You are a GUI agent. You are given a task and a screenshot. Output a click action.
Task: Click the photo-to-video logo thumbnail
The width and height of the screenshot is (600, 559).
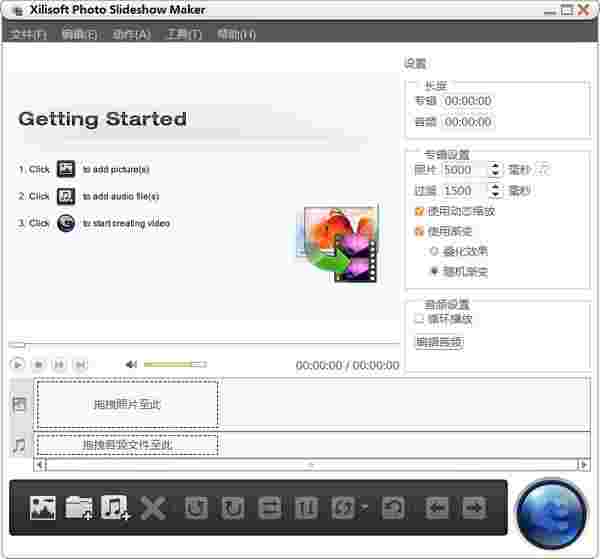point(338,243)
